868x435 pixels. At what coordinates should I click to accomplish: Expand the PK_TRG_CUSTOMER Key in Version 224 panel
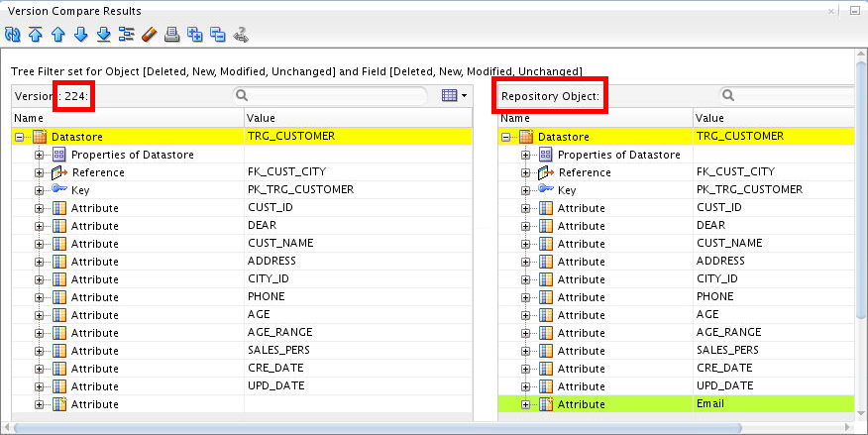coord(39,190)
